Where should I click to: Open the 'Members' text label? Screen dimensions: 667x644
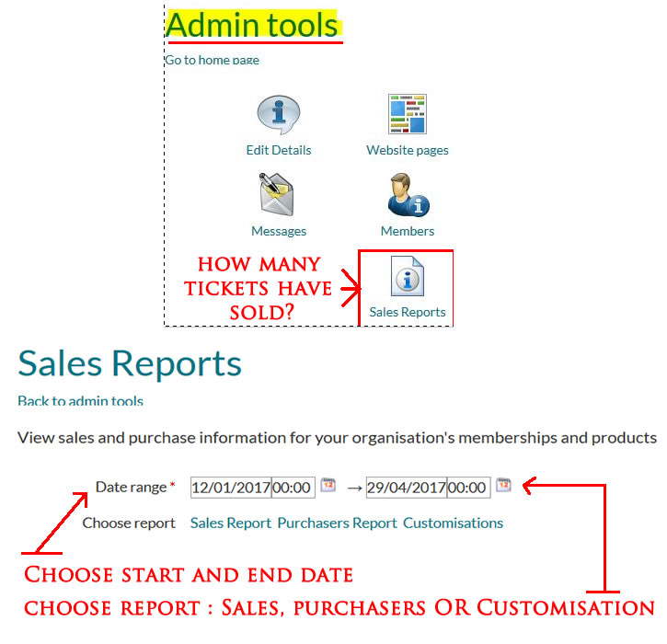[407, 231]
